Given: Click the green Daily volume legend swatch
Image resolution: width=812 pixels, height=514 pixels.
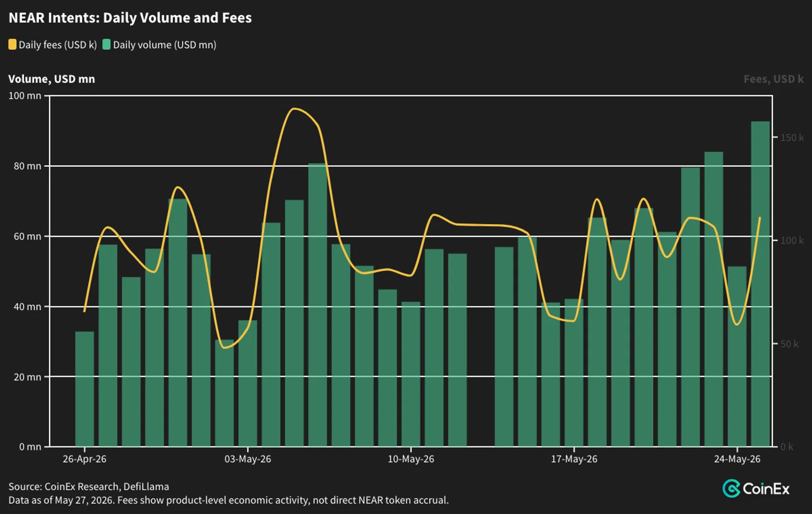Looking at the screenshot, I should coord(107,45).
